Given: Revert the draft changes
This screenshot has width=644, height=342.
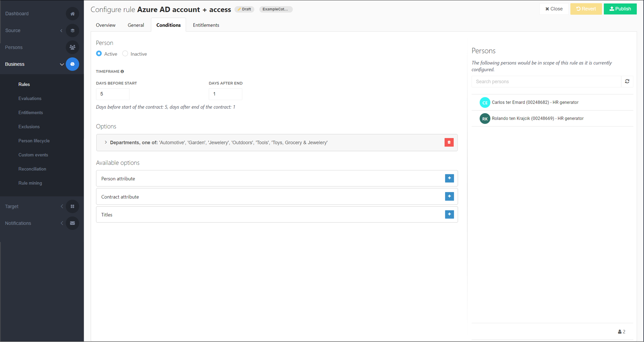Looking at the screenshot, I should (586, 9).
